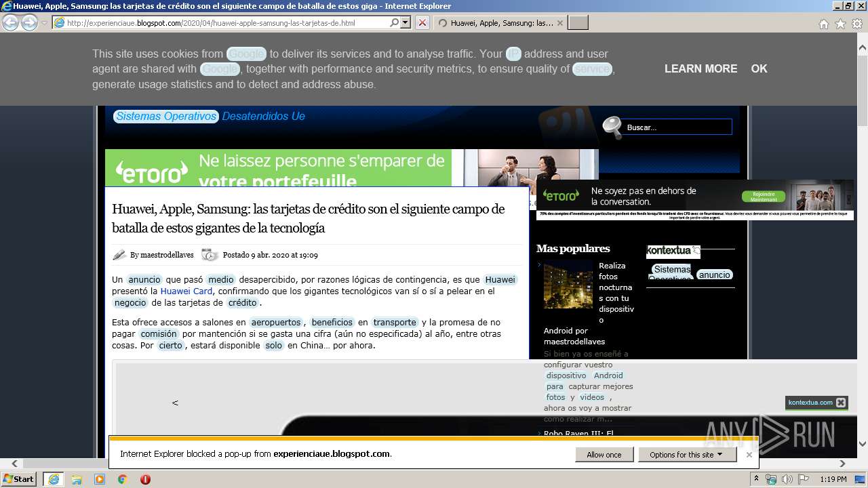868x488 pixels.
Task: Click highlighted keyword transporte
Action: click(x=395, y=322)
